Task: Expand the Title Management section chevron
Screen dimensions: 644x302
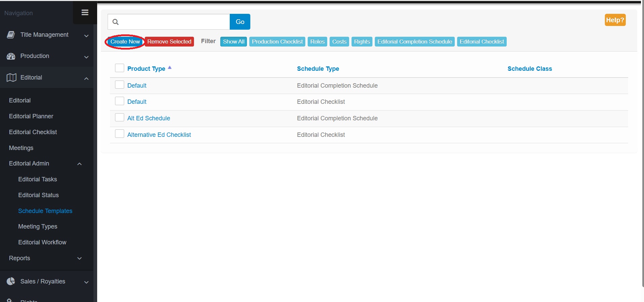Action: (x=86, y=36)
